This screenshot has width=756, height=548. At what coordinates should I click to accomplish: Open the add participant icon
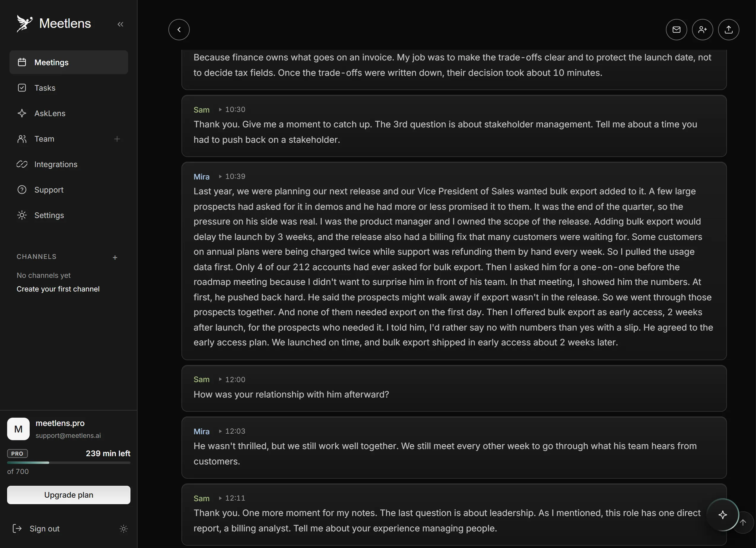(702, 30)
